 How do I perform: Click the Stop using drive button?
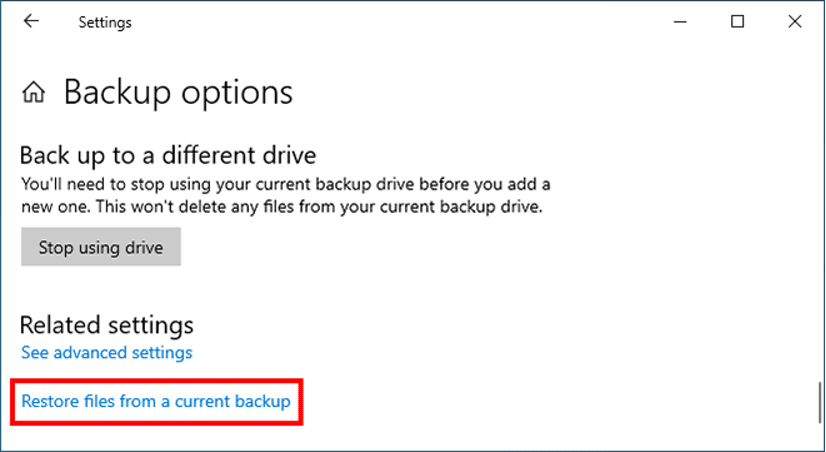coord(101,247)
